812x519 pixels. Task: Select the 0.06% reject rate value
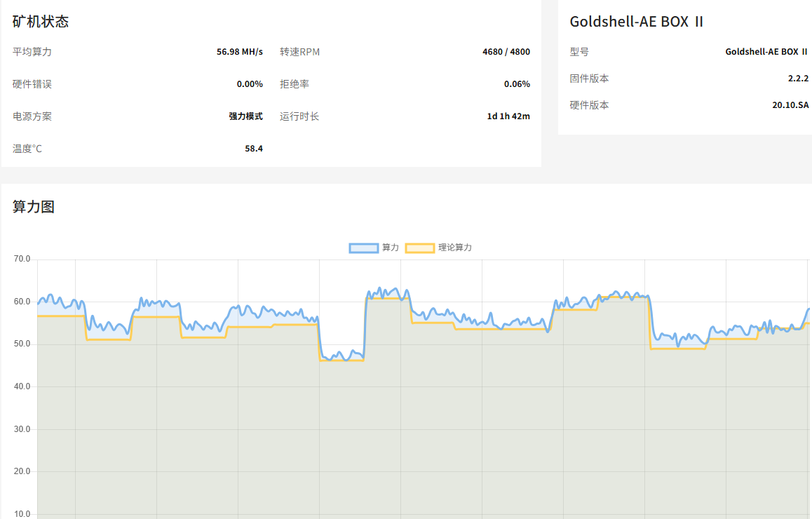517,84
